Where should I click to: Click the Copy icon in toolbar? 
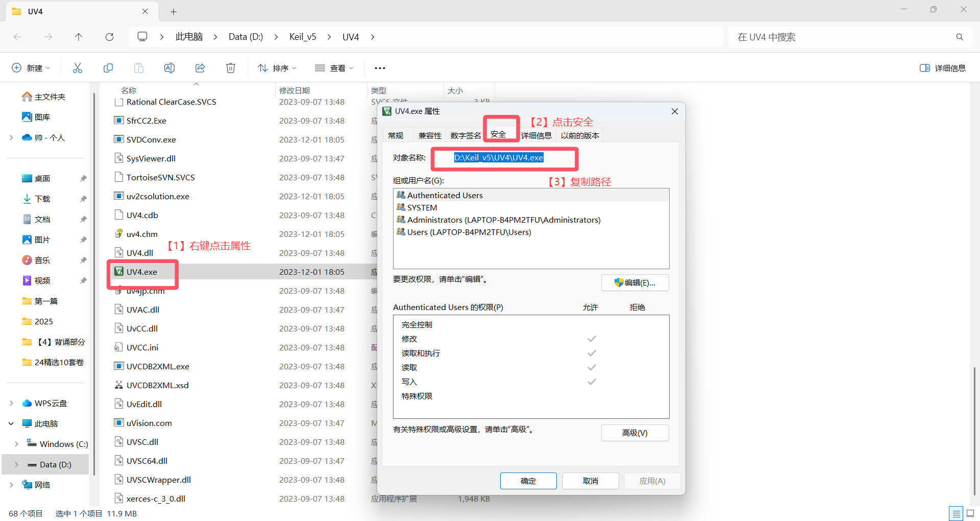pyautogui.click(x=108, y=68)
